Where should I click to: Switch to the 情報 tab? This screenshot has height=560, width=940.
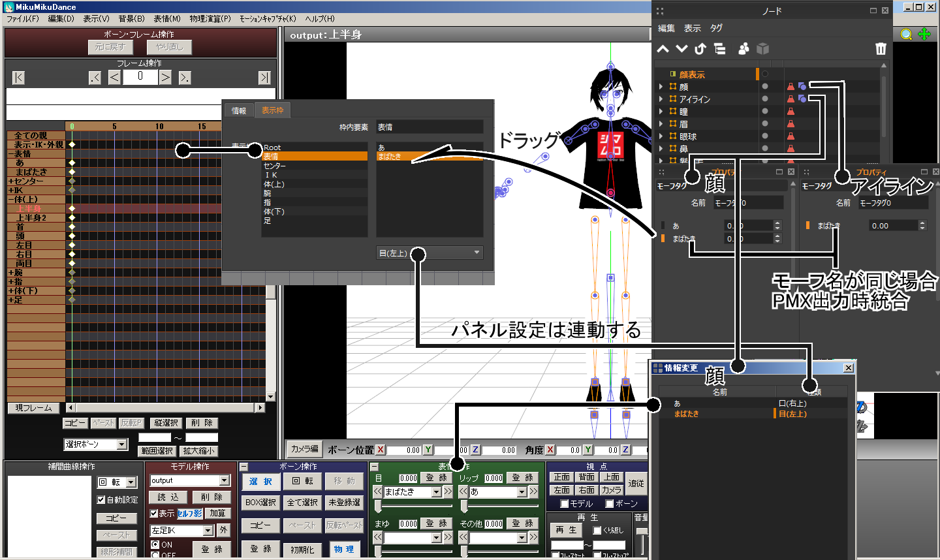click(239, 110)
